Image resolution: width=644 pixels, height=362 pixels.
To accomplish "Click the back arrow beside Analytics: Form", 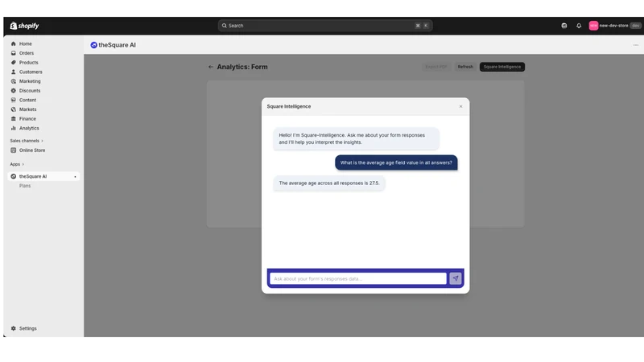I will tap(211, 67).
